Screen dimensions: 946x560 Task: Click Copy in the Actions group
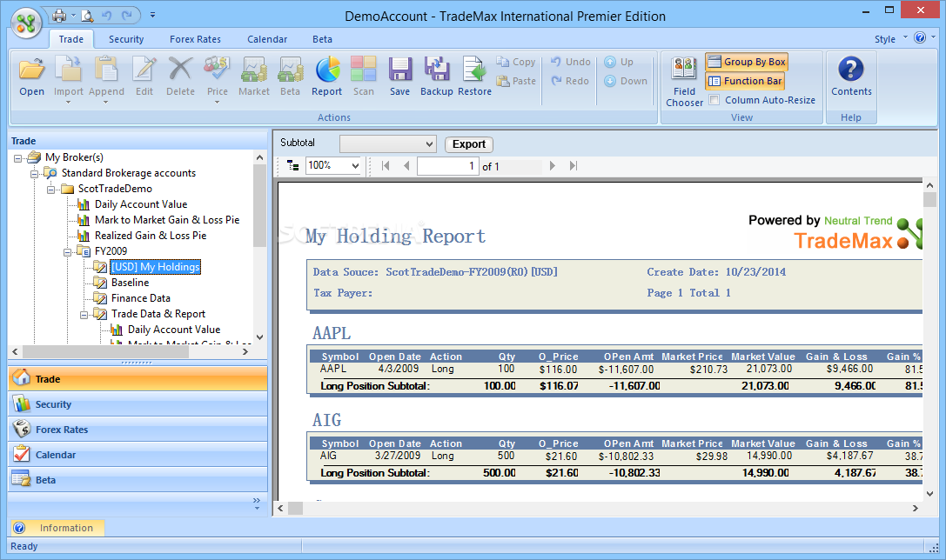click(x=516, y=62)
